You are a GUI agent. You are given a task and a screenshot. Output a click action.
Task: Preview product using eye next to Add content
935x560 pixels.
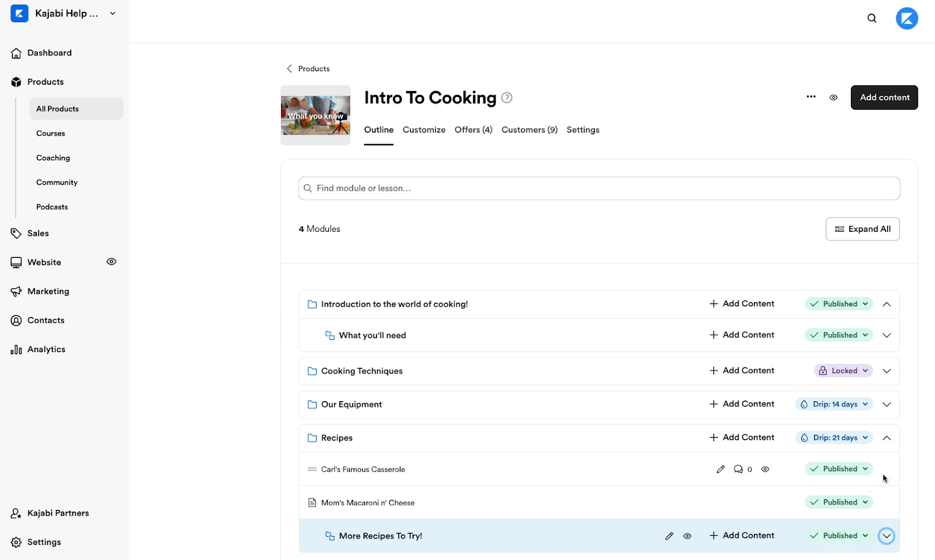(833, 98)
